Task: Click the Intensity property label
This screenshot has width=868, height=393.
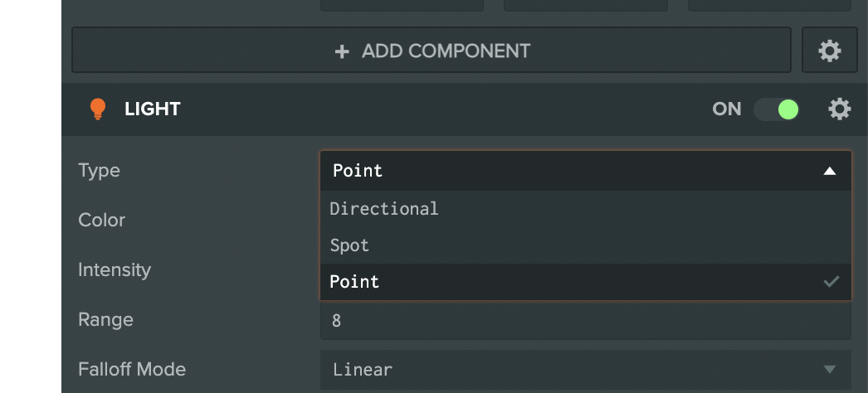Action: click(x=115, y=270)
